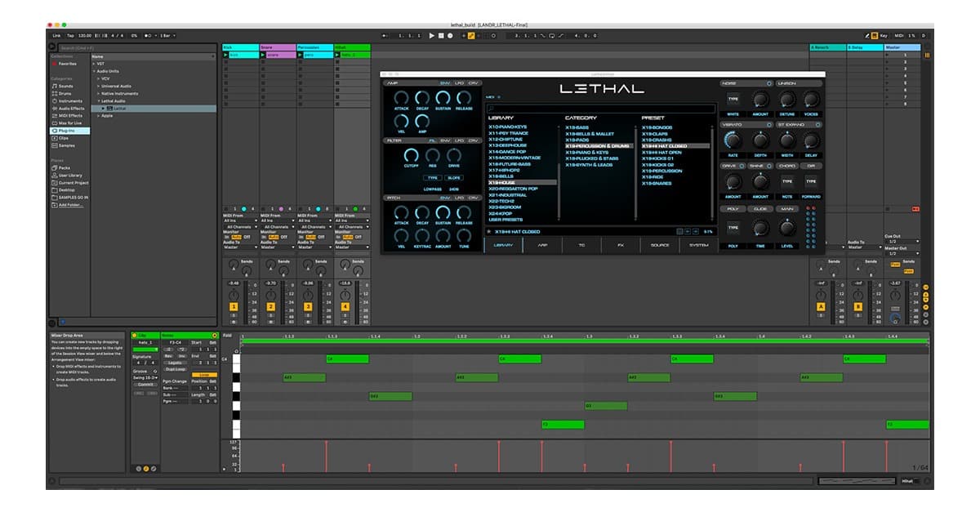Adjust the filter Cutoff knob

point(411,154)
